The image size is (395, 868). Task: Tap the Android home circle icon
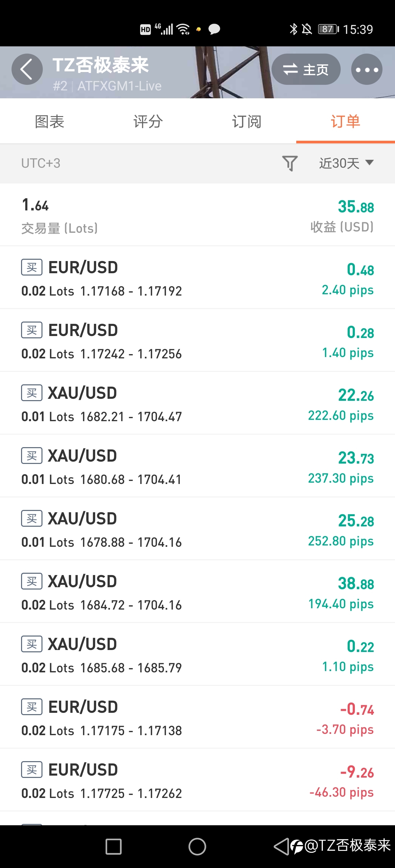[x=197, y=846]
